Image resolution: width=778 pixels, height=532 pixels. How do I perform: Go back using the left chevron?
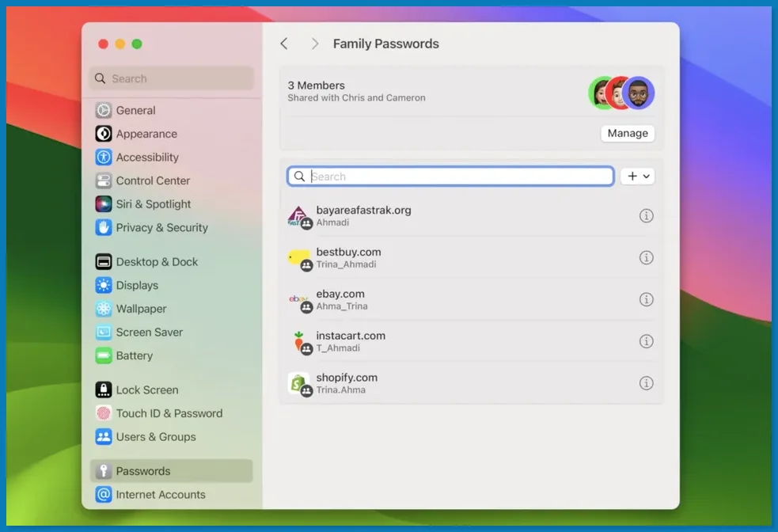coord(284,44)
